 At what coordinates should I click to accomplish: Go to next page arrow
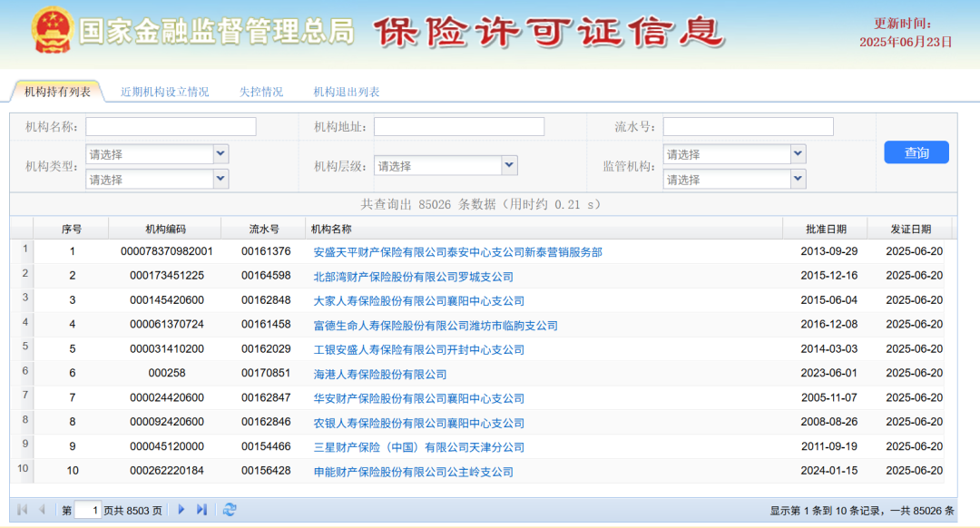181,510
